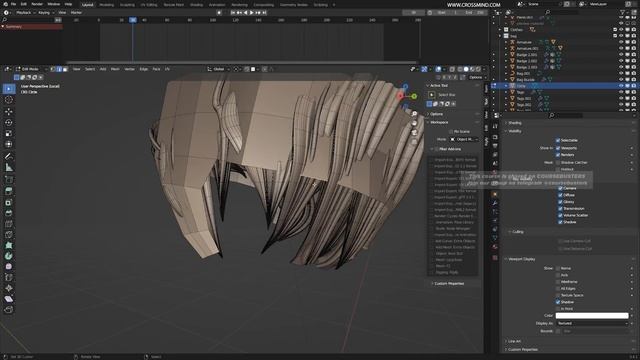Select the Loop Cut tool
Viewport: 640px width, 360px height.
click(9, 224)
